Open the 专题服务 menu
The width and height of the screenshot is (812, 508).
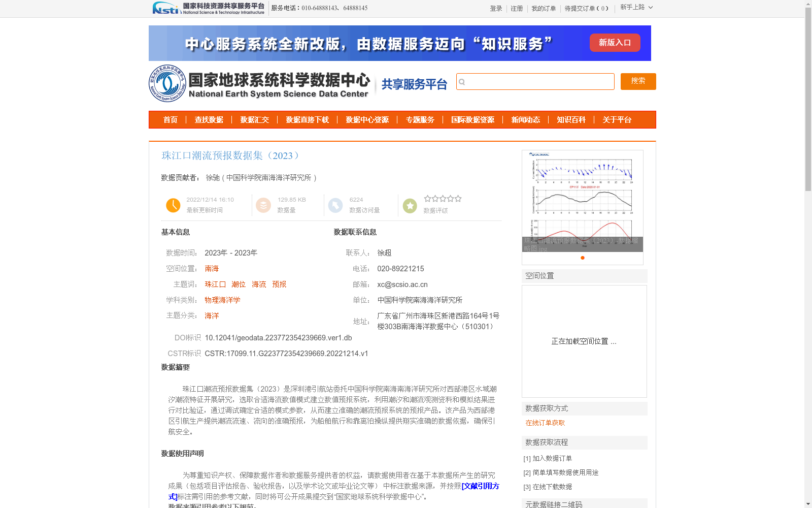click(420, 120)
